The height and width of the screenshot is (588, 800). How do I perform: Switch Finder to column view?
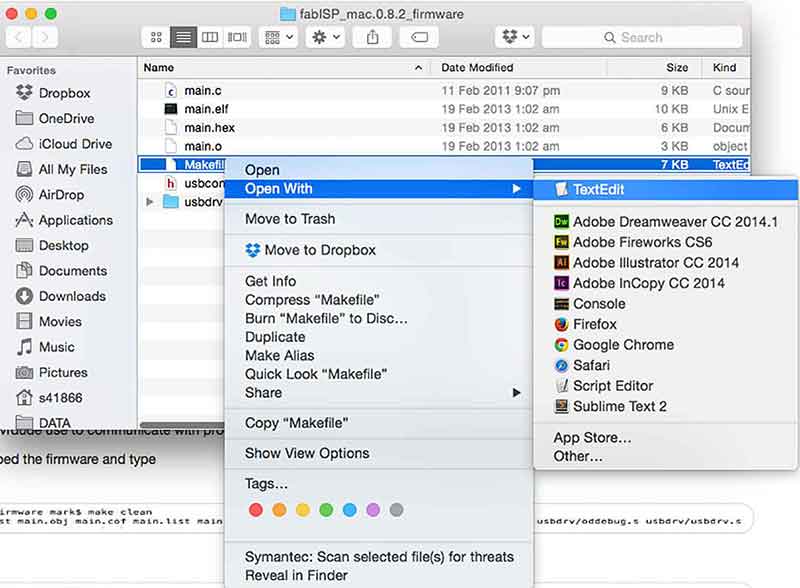pyautogui.click(x=210, y=37)
